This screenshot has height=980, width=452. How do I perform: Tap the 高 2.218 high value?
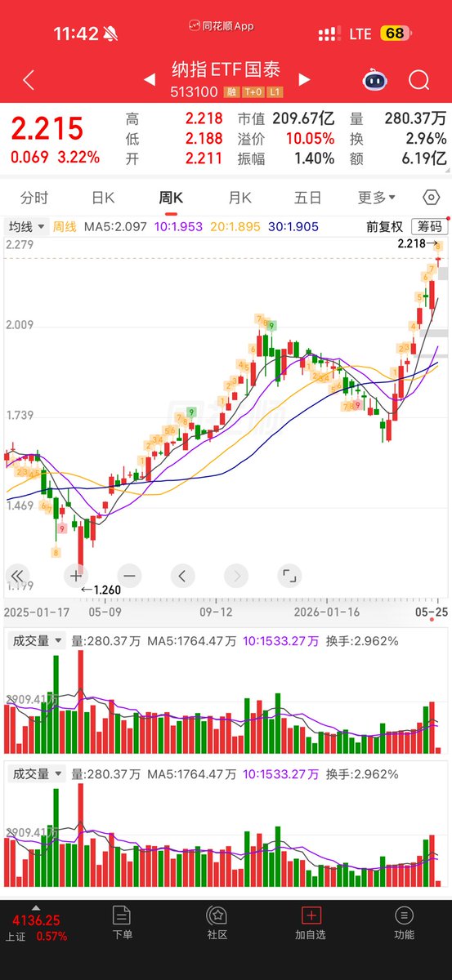[173, 119]
